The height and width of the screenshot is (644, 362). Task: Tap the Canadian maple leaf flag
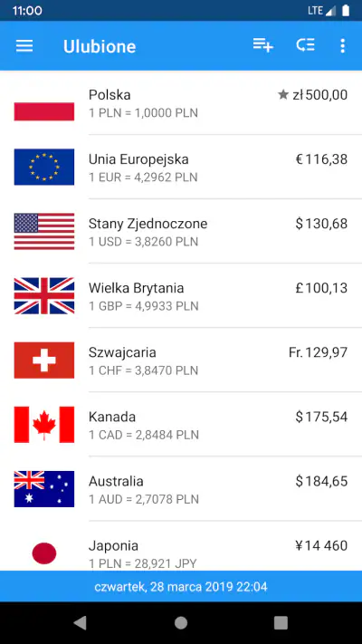(x=44, y=425)
